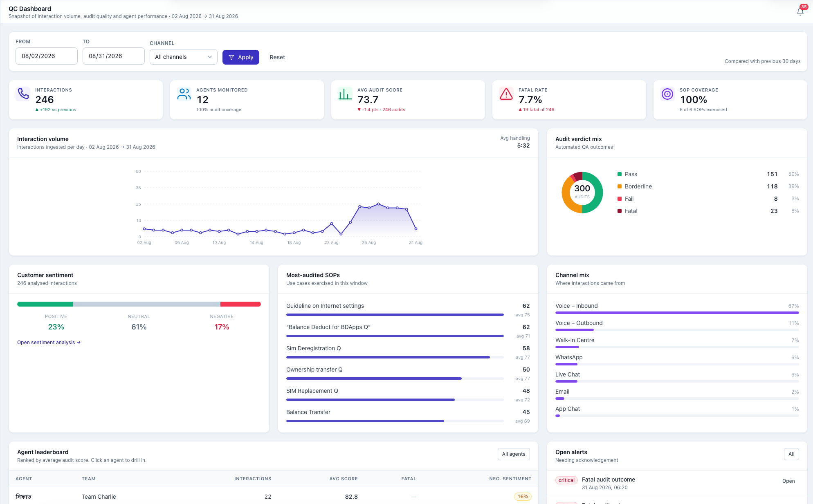The image size is (813, 504).
Task: Open sentiment analysis link
Action: [49, 343]
